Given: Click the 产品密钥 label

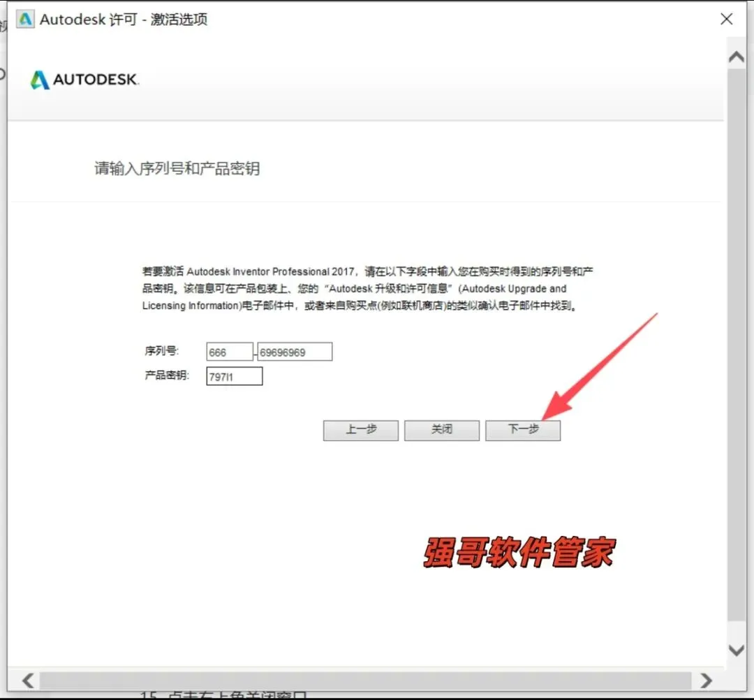Looking at the screenshot, I should click(x=167, y=375).
